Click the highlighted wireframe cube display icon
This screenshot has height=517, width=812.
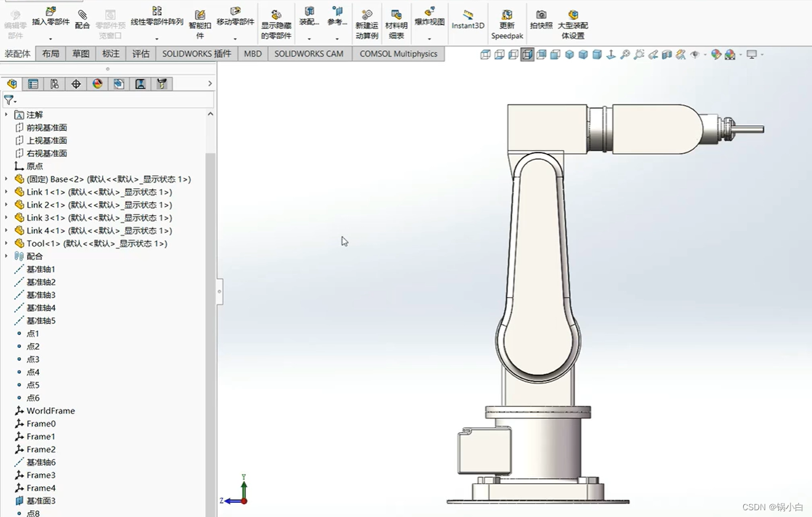[527, 55]
